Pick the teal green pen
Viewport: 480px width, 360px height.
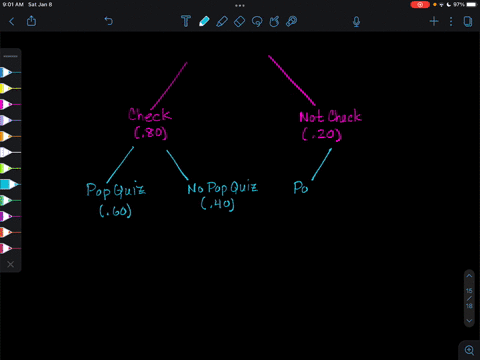click(x=9, y=200)
